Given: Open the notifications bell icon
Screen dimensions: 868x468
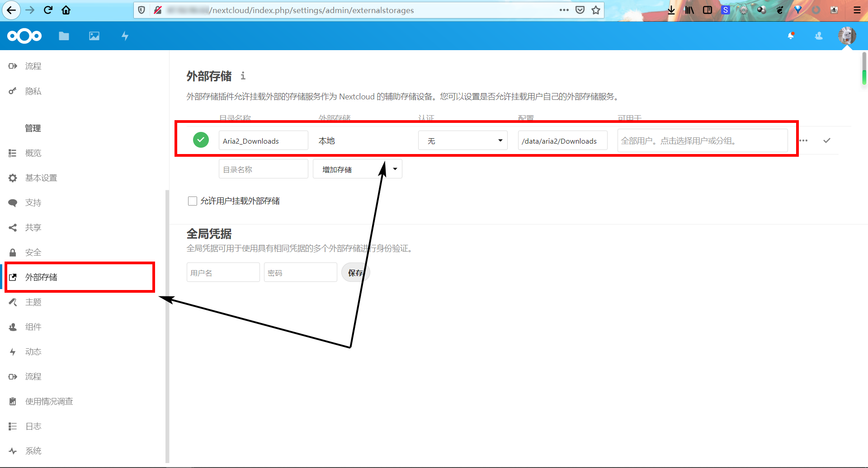Looking at the screenshot, I should 791,36.
